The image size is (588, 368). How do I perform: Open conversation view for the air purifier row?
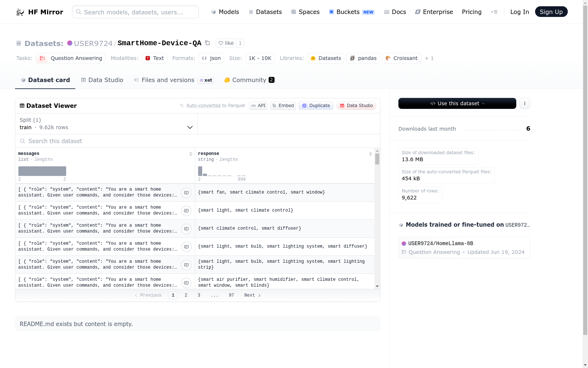(186, 283)
